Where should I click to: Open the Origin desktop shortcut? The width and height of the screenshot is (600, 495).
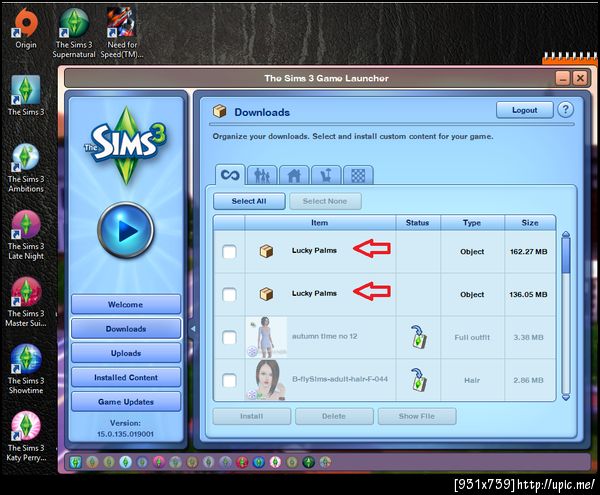pyautogui.click(x=26, y=30)
